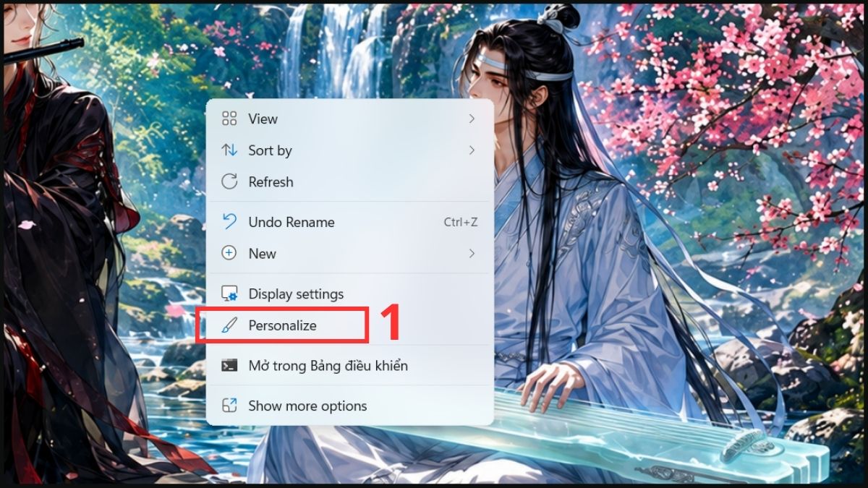Image resolution: width=868 pixels, height=488 pixels.
Task: Click the Show more options icon
Action: (229, 406)
